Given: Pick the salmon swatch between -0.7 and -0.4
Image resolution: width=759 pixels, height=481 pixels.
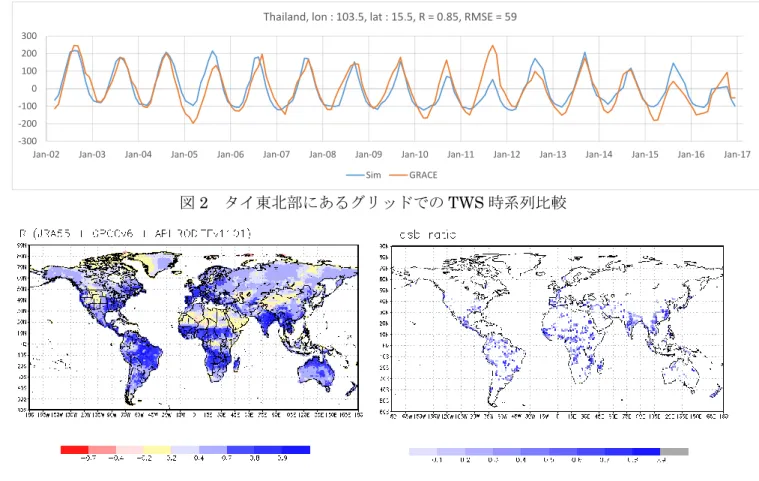Looking at the screenshot, I should [102, 450].
